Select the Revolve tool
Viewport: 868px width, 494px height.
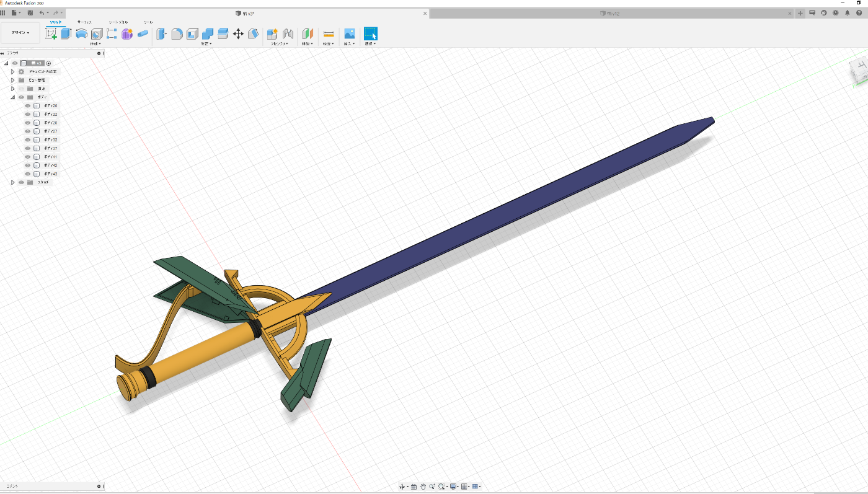pos(81,33)
